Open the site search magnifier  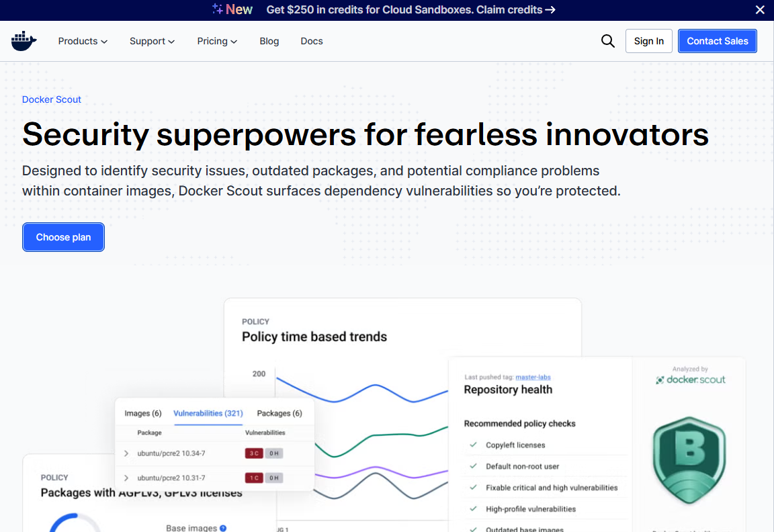click(607, 41)
